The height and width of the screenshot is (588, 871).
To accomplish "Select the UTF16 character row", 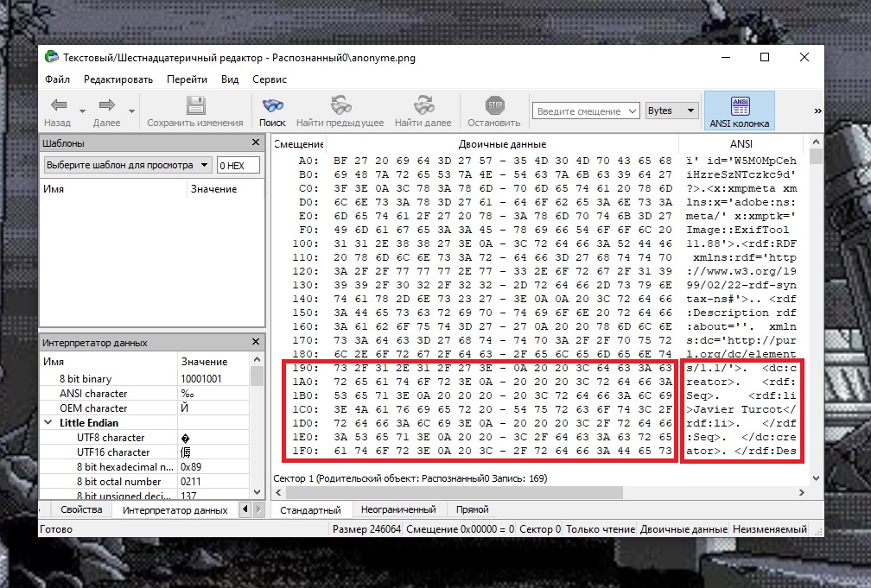I will tap(145, 452).
